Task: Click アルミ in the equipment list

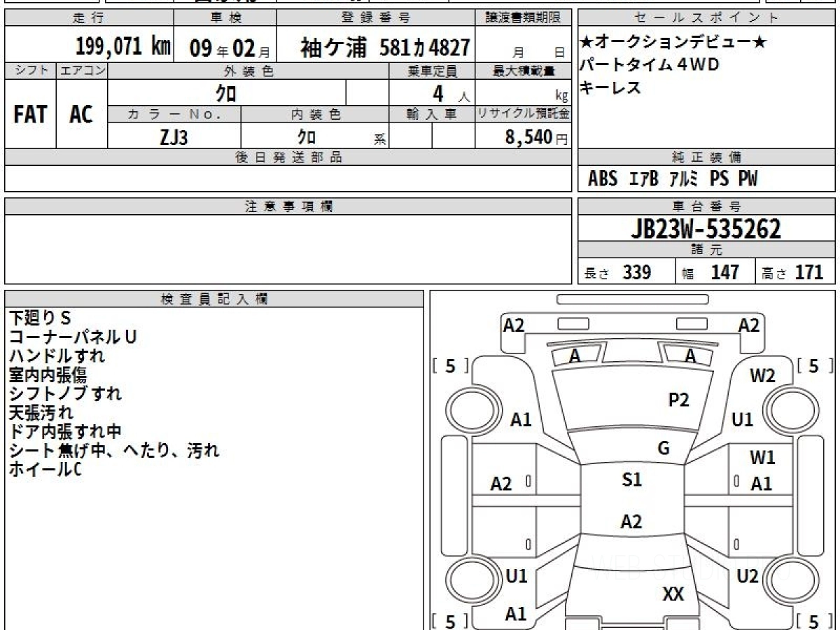Action: [x=684, y=179]
